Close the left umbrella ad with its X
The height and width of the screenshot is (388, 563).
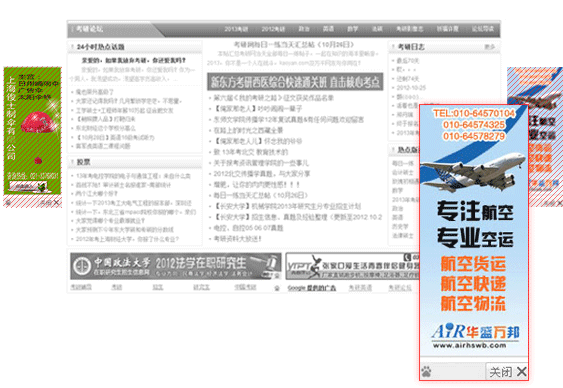pos(56,202)
